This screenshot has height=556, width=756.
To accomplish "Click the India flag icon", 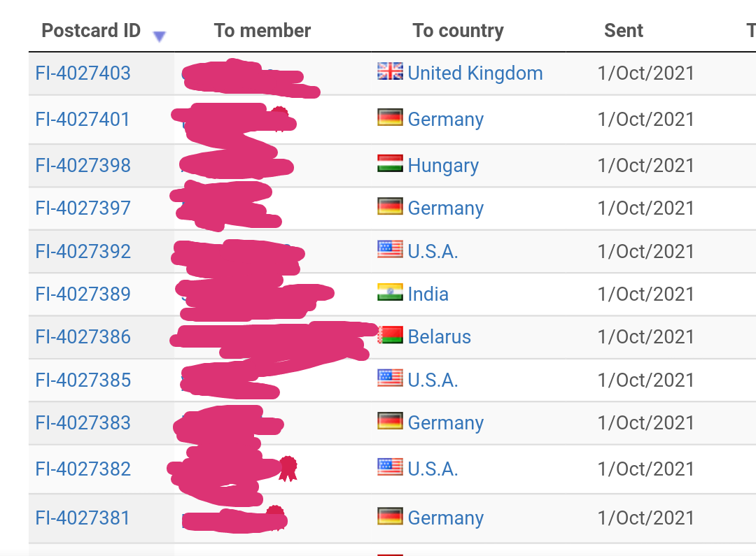I will [x=390, y=292].
